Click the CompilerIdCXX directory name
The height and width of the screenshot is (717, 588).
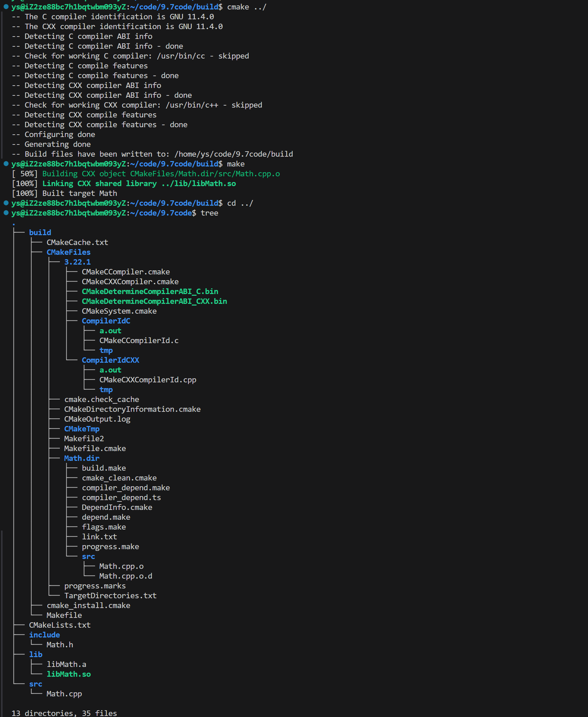pos(110,360)
